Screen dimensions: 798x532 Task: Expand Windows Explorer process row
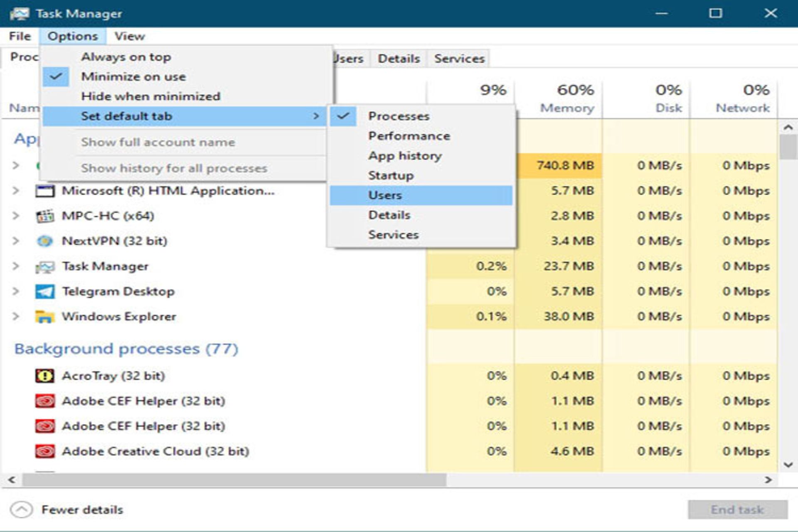pos(16,316)
